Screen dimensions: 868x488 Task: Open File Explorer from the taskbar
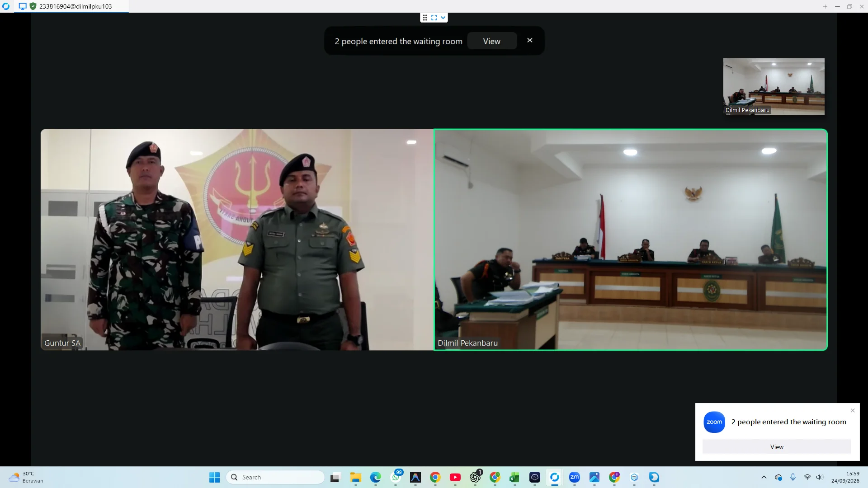(355, 477)
